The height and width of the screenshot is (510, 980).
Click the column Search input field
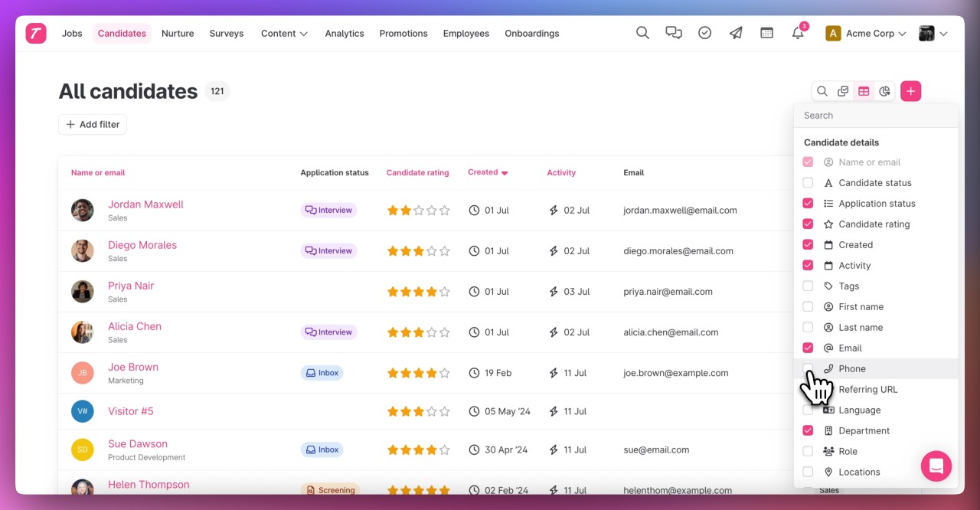(x=875, y=115)
